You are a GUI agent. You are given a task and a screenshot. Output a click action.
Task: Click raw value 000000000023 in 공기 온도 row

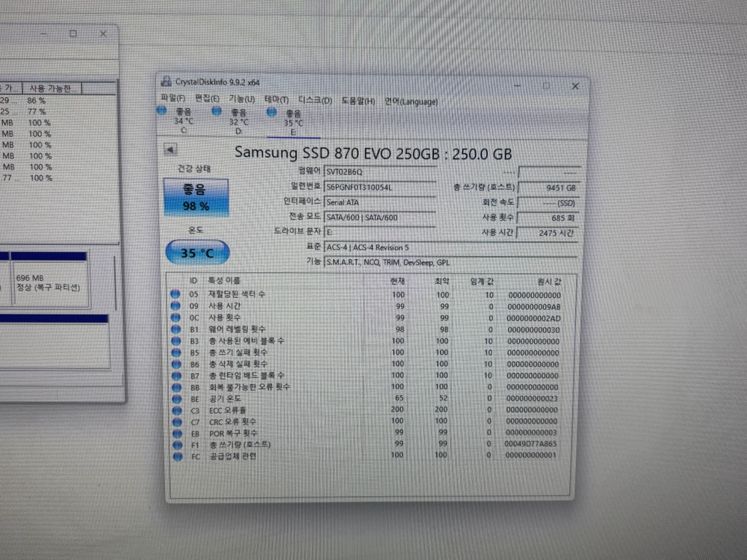[532, 399]
